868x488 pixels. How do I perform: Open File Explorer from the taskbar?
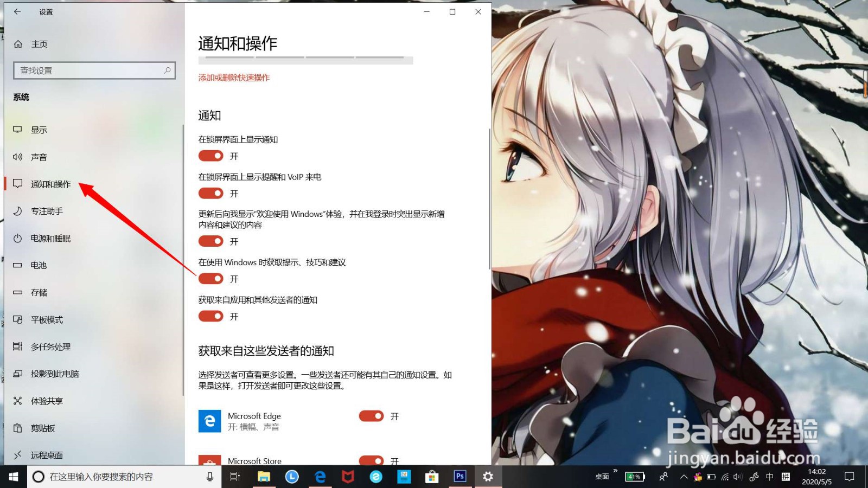[264, 477]
